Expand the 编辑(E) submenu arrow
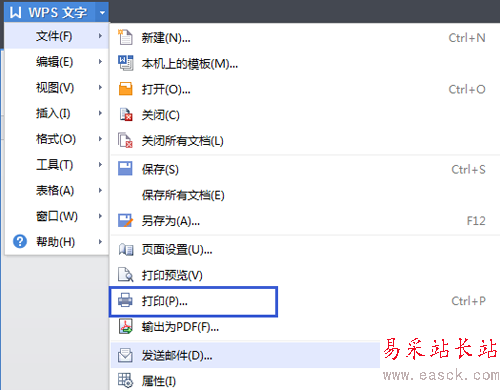The width and height of the screenshot is (500, 390). tap(100, 61)
